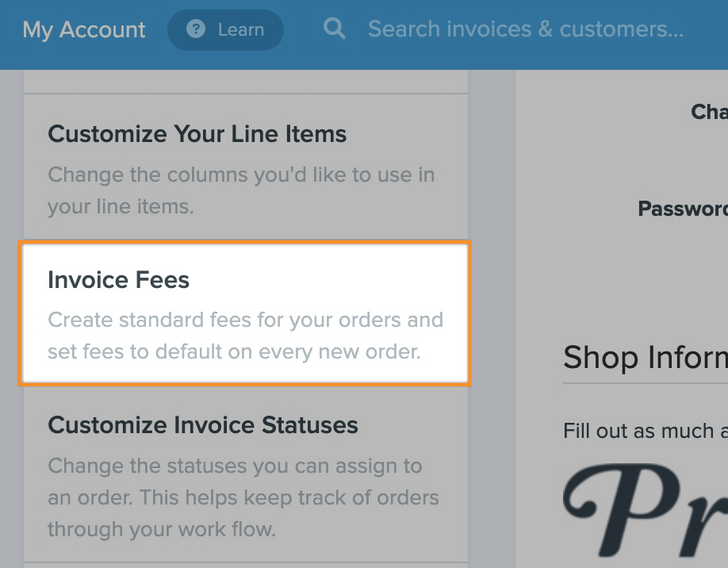Click the Invoice Fees title text
This screenshot has height=568, width=728.
118,279
